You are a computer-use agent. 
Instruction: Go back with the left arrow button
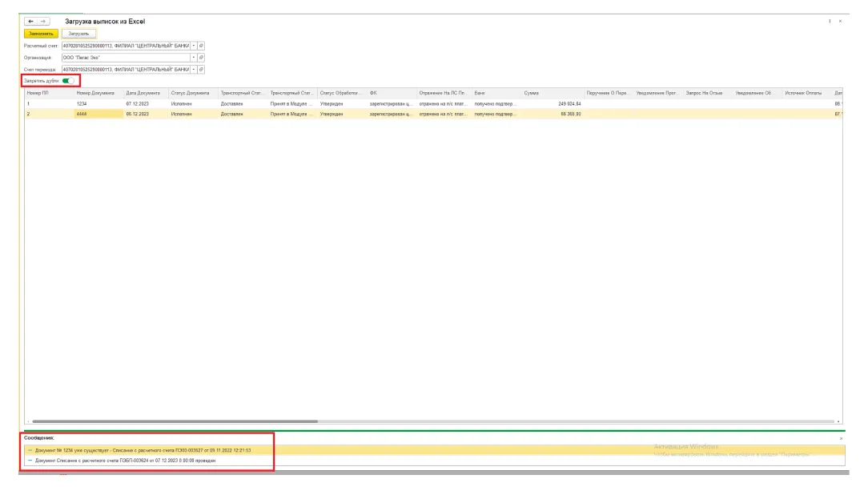point(30,21)
